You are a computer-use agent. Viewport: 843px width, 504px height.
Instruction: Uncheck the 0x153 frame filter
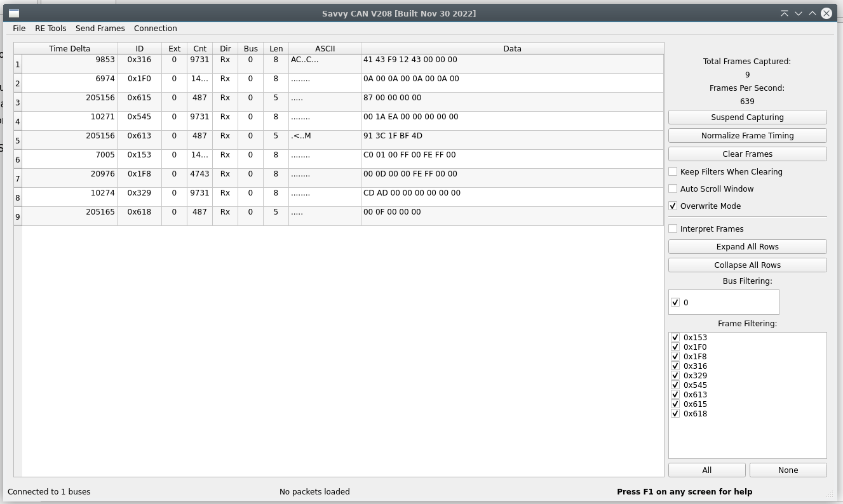675,338
